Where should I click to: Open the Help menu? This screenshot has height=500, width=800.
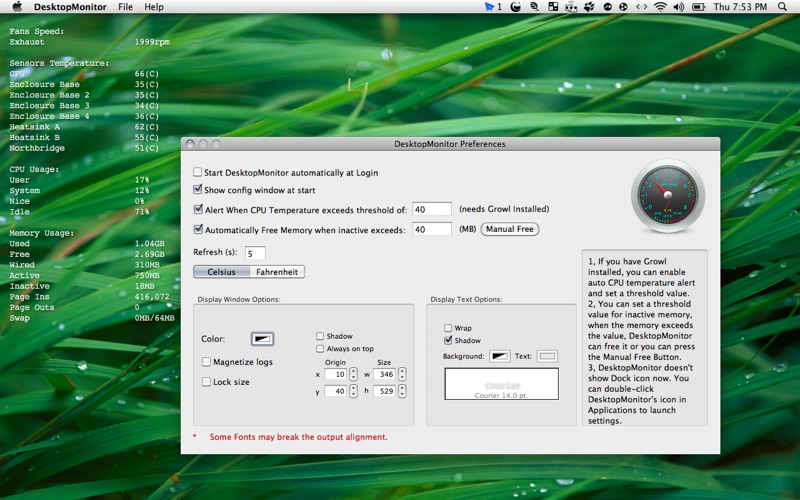point(154,7)
